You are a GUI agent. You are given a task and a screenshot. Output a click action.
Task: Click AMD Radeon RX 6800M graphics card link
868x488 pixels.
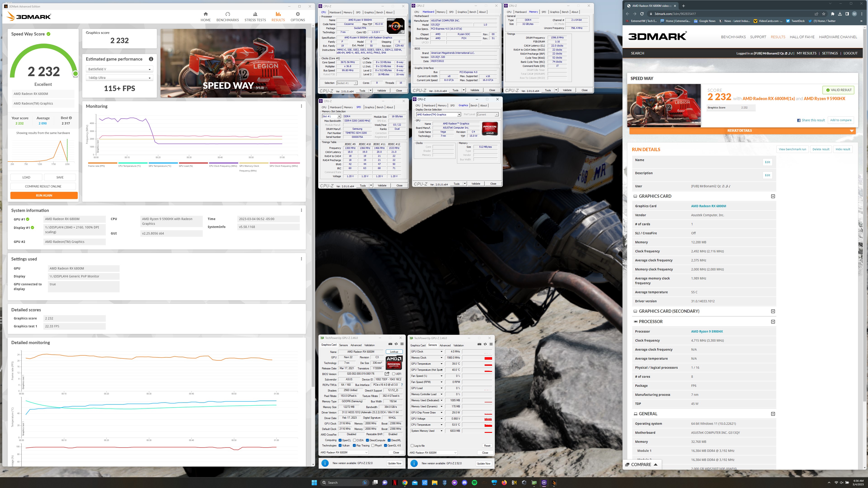[708, 206]
